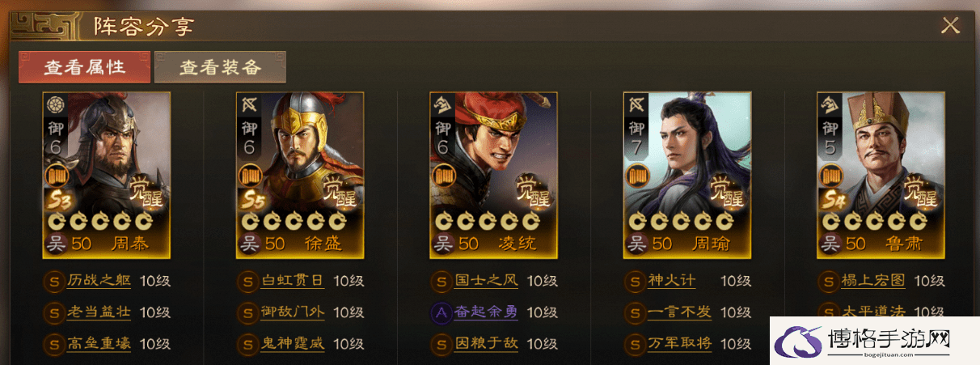This screenshot has width=980, height=365.
Task: Close the 阵容分享 panel
Action: (950, 25)
